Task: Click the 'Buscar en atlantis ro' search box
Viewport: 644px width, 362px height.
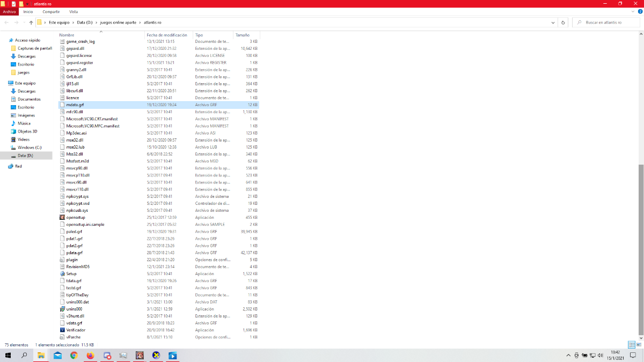Action: tap(606, 23)
